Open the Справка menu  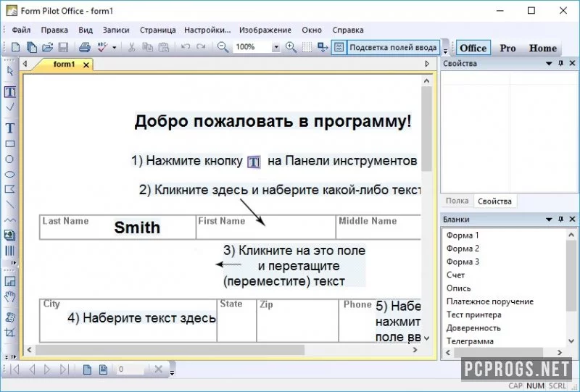[x=348, y=30]
